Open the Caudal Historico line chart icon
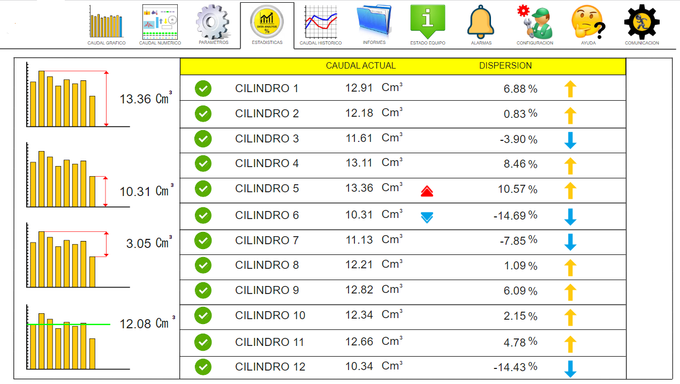Screen dimensions: 680x384 coord(320,22)
